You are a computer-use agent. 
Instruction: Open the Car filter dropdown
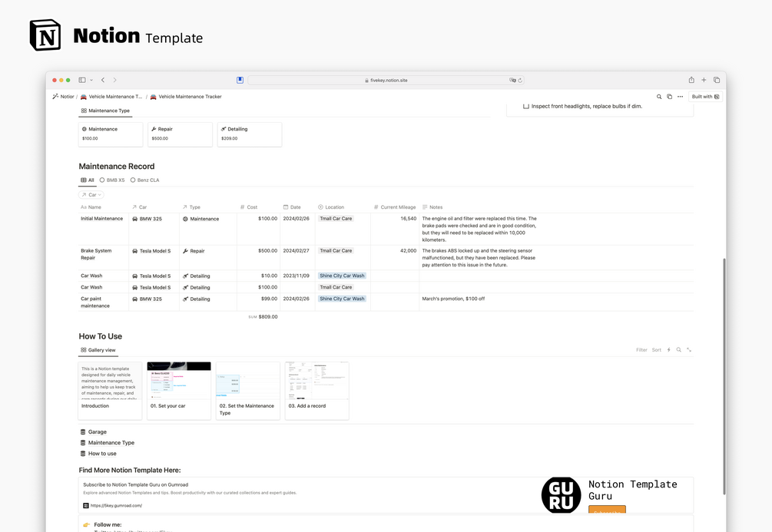point(91,195)
